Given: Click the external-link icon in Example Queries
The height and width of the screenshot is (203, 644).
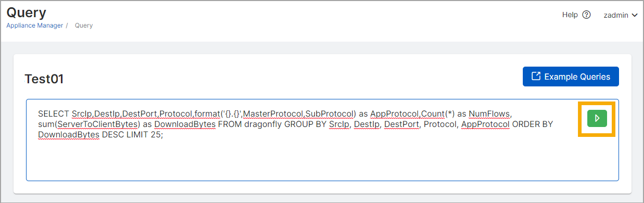Looking at the screenshot, I should (x=536, y=77).
